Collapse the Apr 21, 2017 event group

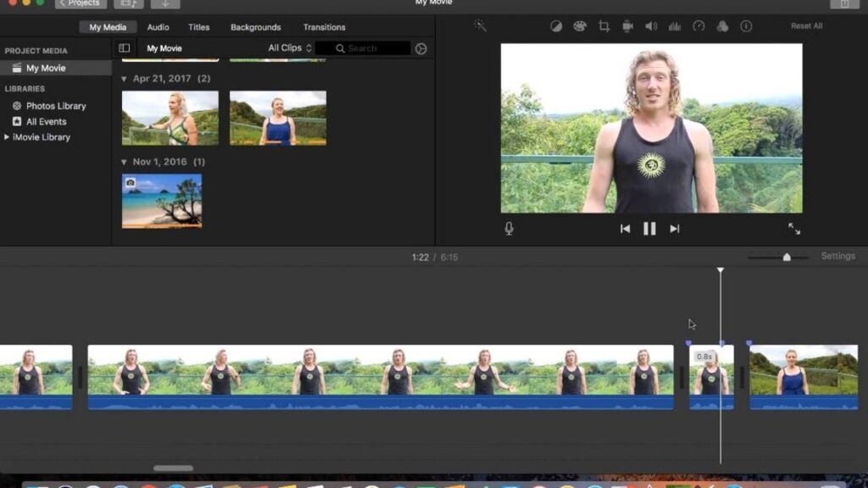(x=124, y=79)
